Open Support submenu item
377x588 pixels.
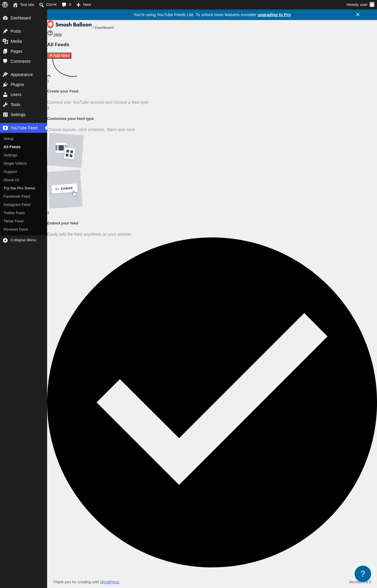[24, 172]
